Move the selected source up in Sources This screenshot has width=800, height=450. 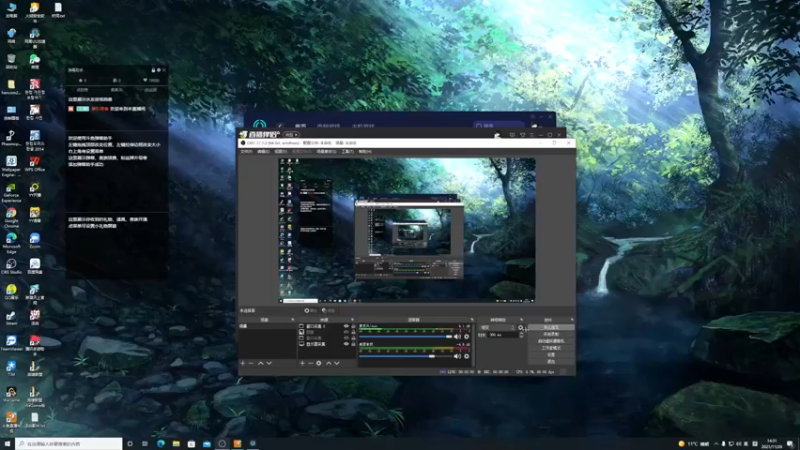coord(329,363)
